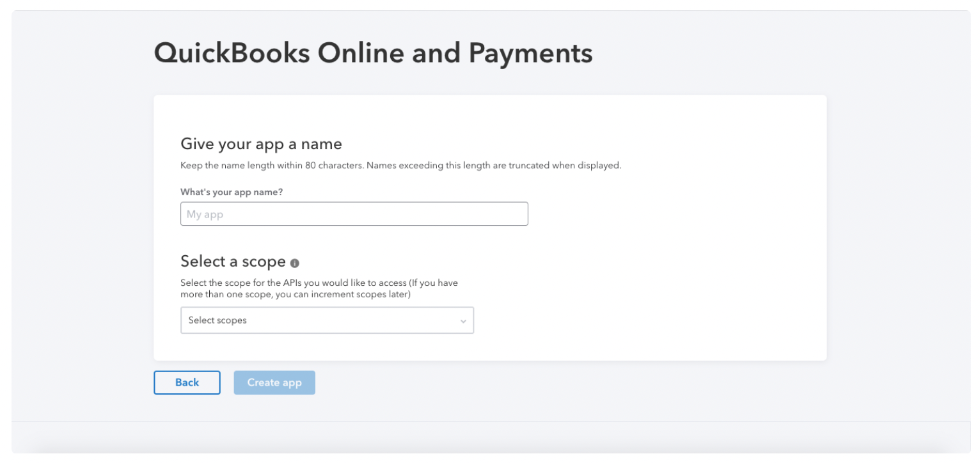The width and height of the screenshot is (980, 463).
Task: Go back using the Back button
Action: coord(187,382)
